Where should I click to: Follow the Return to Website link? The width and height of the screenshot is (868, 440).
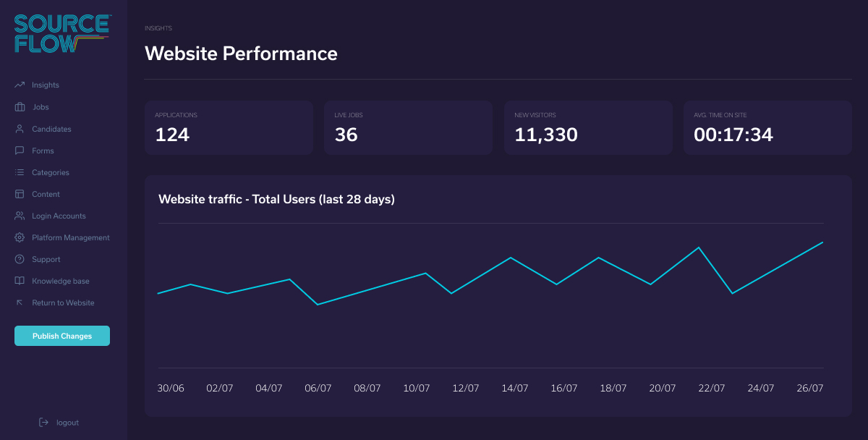[63, 302]
